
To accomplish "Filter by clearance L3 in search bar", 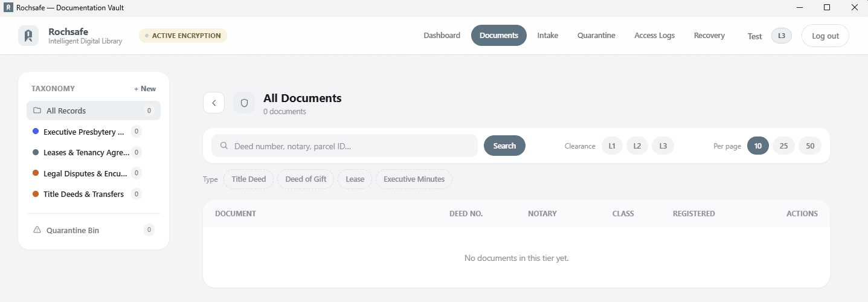I will 663,146.
